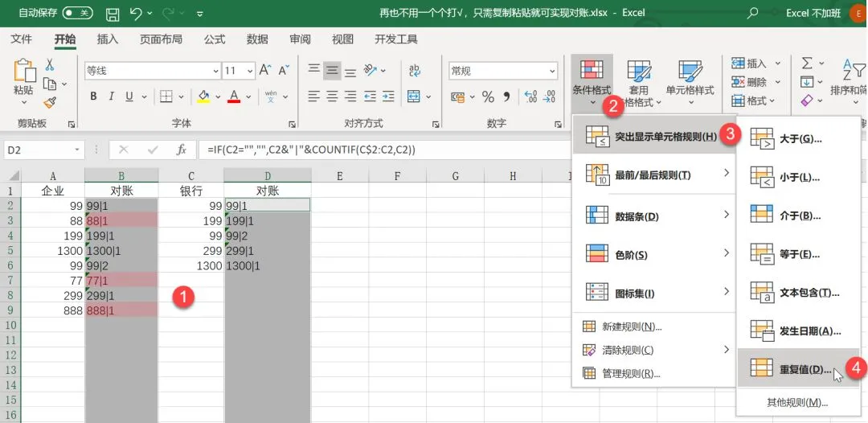The width and height of the screenshot is (868, 423).
Task: Open the font name dropdown
Action: point(216,71)
